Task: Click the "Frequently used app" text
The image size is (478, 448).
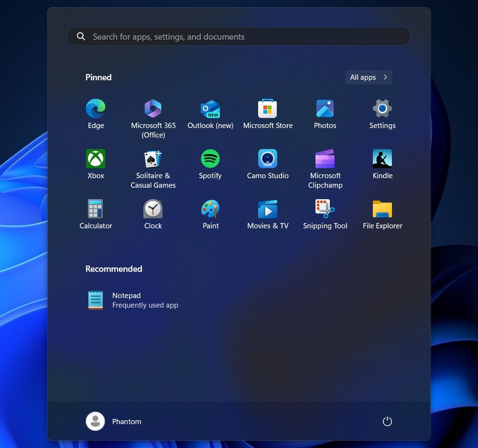Action: 145,305
